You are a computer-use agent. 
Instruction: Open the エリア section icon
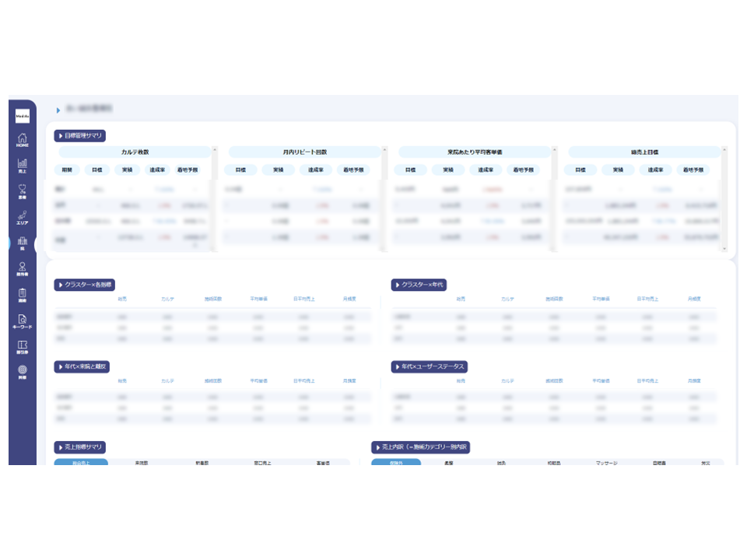click(22, 217)
